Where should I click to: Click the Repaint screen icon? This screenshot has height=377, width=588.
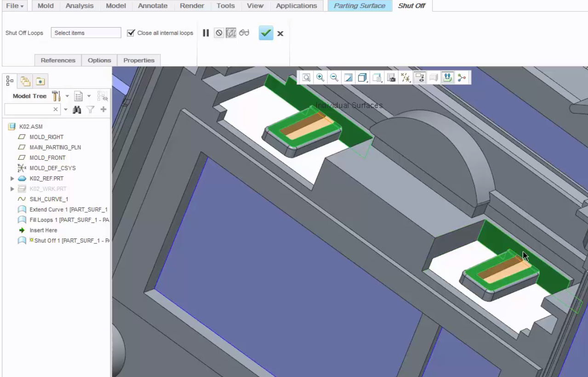(348, 78)
